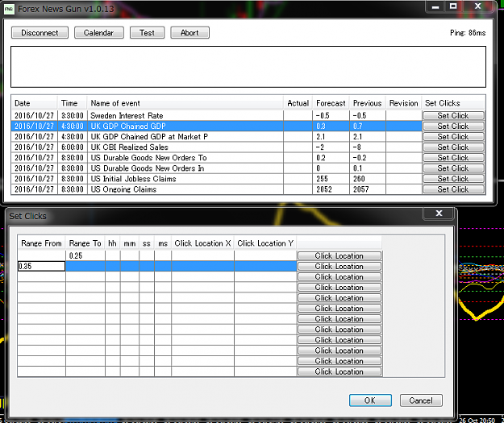Open the Calendar
Viewport: 504px width, 423px height.
(x=99, y=33)
